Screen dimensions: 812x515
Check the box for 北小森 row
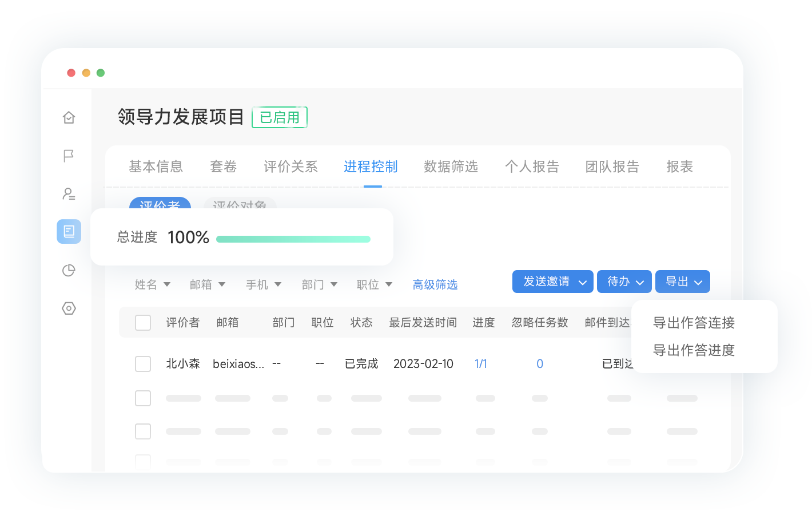pyautogui.click(x=143, y=364)
